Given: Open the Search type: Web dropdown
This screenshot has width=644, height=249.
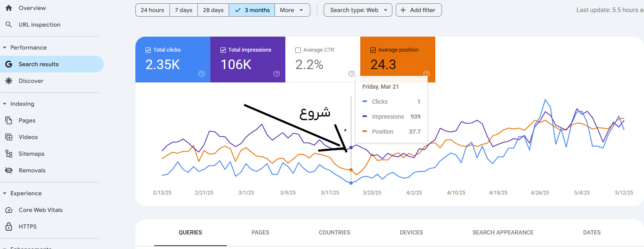Looking at the screenshot, I should 358,10.
